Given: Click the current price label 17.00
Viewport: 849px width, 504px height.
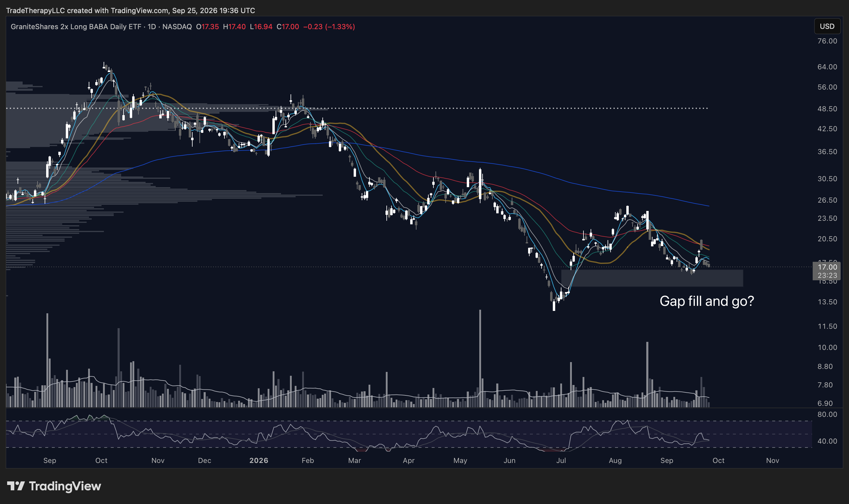Looking at the screenshot, I should (x=827, y=267).
